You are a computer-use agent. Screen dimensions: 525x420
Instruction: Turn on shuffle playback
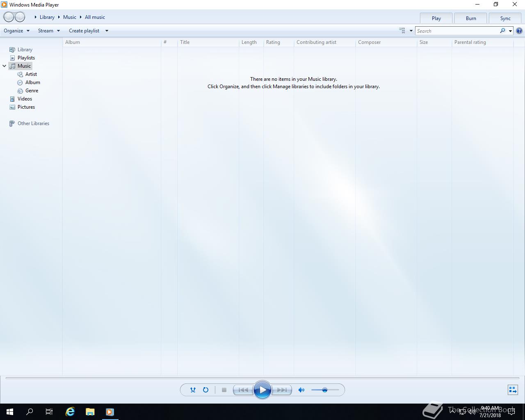coord(193,390)
